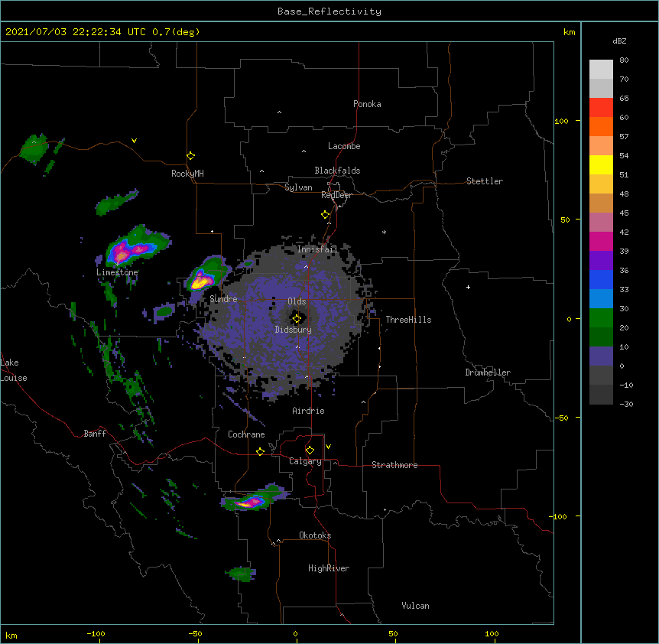
Task: Click the Calgary city label
Action: tap(305, 461)
